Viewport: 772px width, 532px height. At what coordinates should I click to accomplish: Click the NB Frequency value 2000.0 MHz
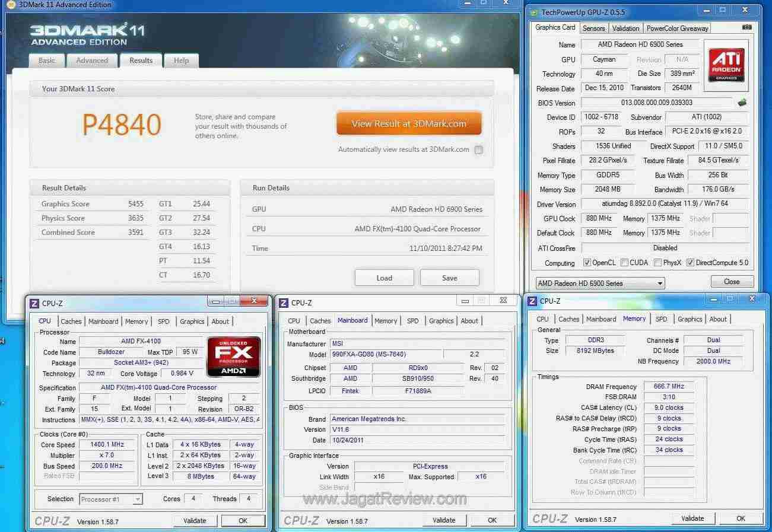click(713, 361)
